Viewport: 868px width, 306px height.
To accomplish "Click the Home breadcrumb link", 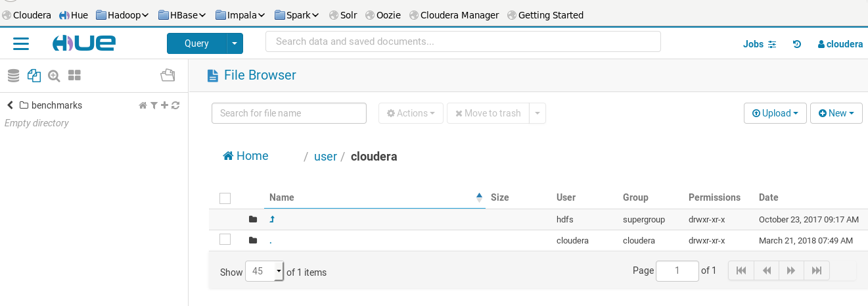I will (x=246, y=156).
